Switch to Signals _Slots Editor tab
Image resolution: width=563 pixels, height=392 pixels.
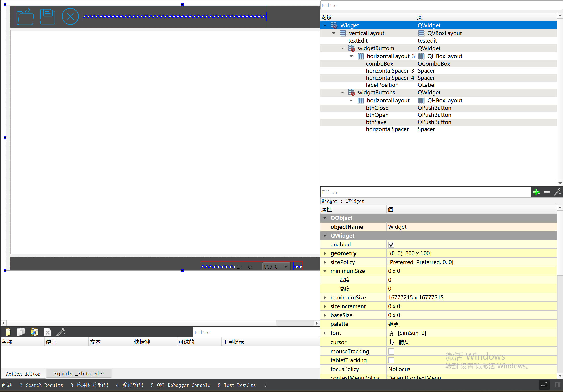tap(79, 373)
